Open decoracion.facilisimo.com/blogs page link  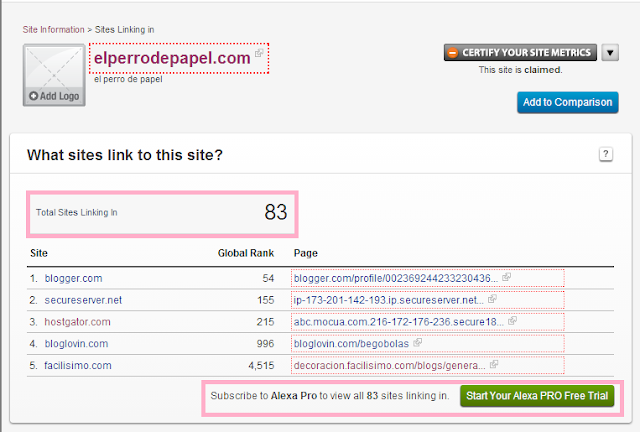coord(390,365)
